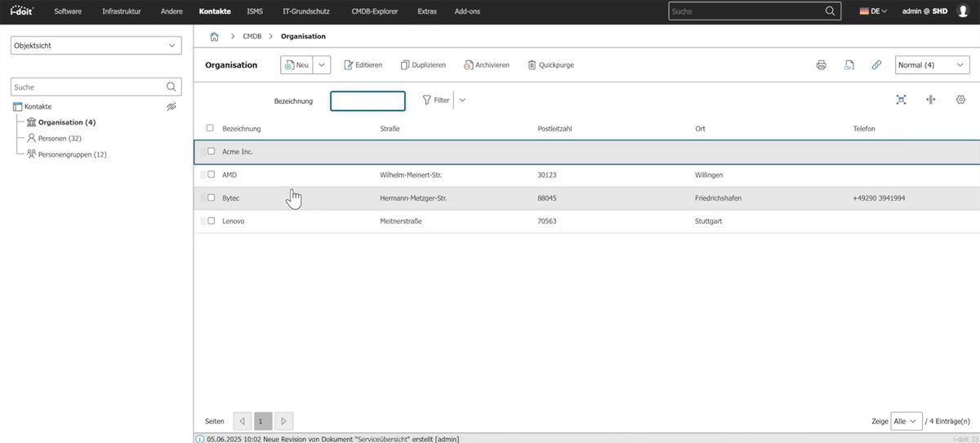Viewport: 980px width, 443px height.
Task: Click the Editieren button
Action: click(x=363, y=65)
